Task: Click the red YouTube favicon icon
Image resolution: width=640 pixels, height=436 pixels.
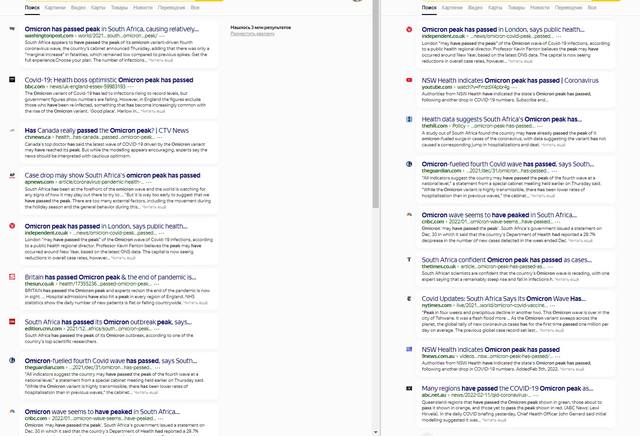Action: [409, 79]
